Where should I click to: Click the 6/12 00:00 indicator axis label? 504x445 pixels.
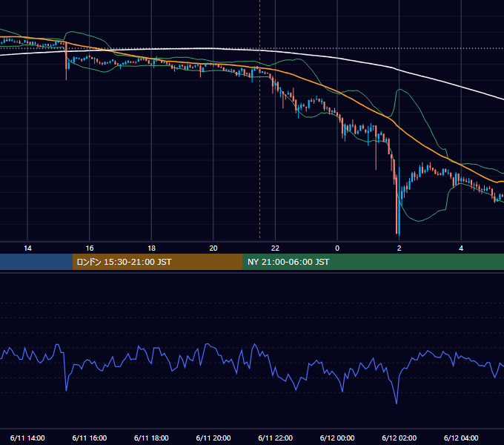[337, 438]
